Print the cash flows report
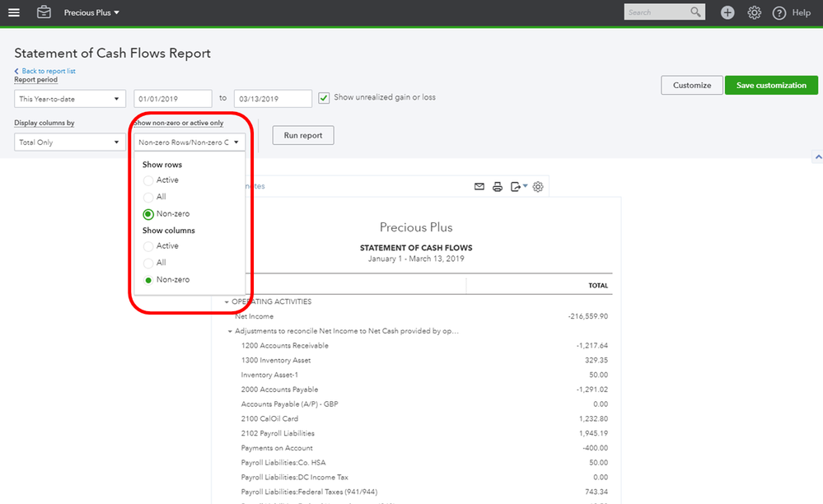Viewport: 823px width, 504px height. pyautogui.click(x=498, y=187)
